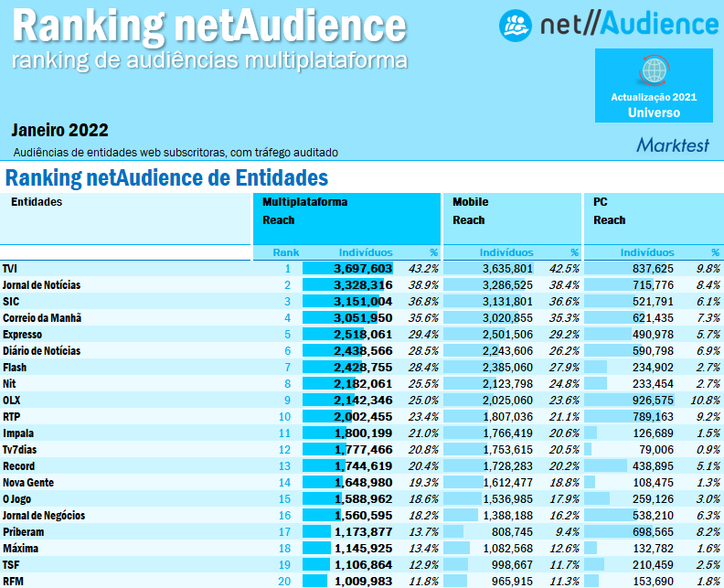Viewport: 724px width, 588px height.
Task: Click Indivíduos sub-header under Mobile Reach
Action: 506,252
